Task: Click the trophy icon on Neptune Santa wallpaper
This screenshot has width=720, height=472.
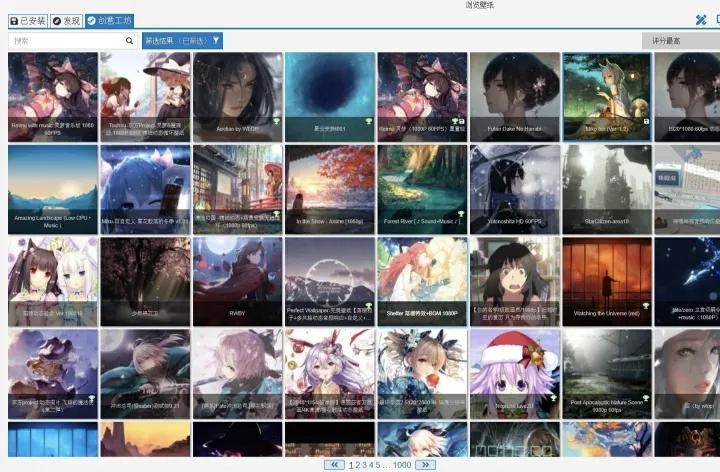Action: (x=553, y=398)
